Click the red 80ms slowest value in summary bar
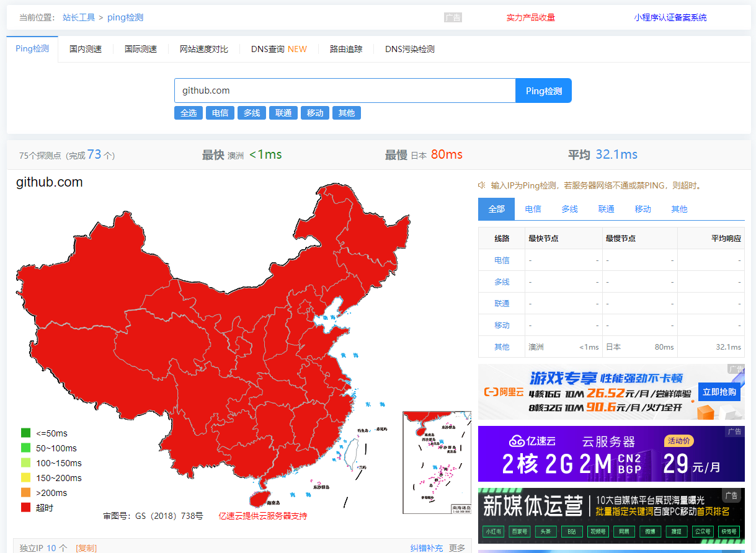The width and height of the screenshot is (756, 553). point(447,154)
